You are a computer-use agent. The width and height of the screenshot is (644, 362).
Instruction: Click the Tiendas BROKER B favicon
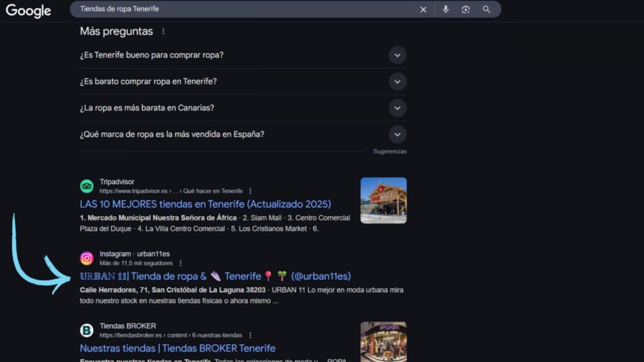click(x=87, y=331)
